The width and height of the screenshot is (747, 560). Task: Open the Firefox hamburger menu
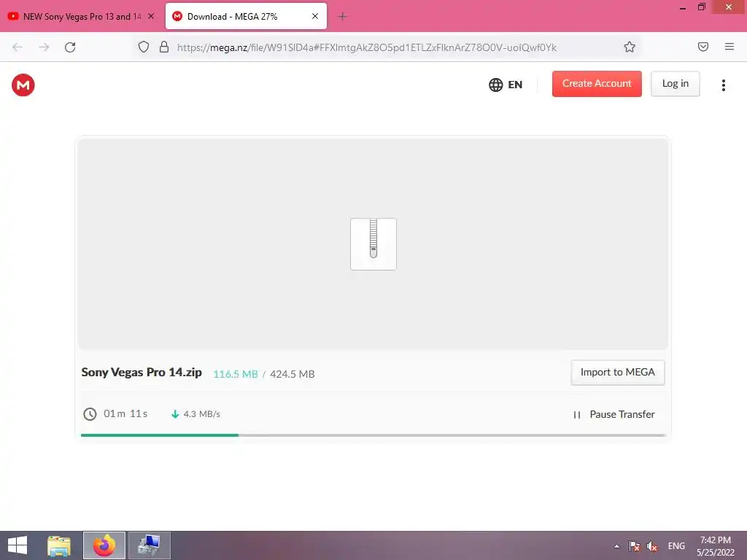click(x=729, y=47)
